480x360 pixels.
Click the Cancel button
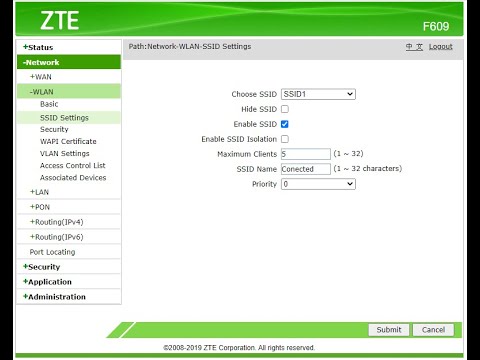point(433,330)
